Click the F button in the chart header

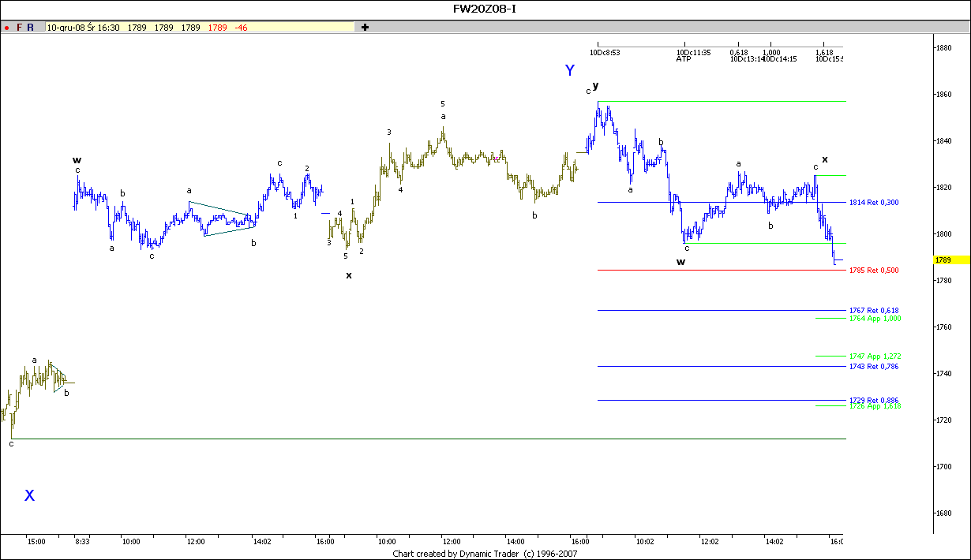click(x=19, y=28)
